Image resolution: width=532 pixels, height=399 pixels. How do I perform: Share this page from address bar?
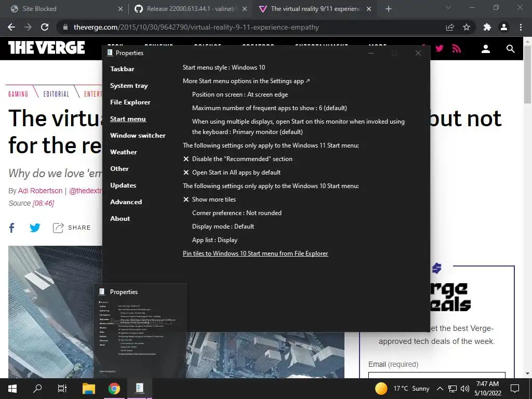449,27
